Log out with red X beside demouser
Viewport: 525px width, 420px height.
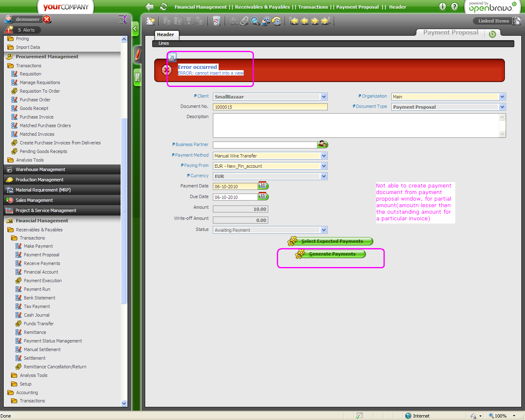(x=47, y=19)
